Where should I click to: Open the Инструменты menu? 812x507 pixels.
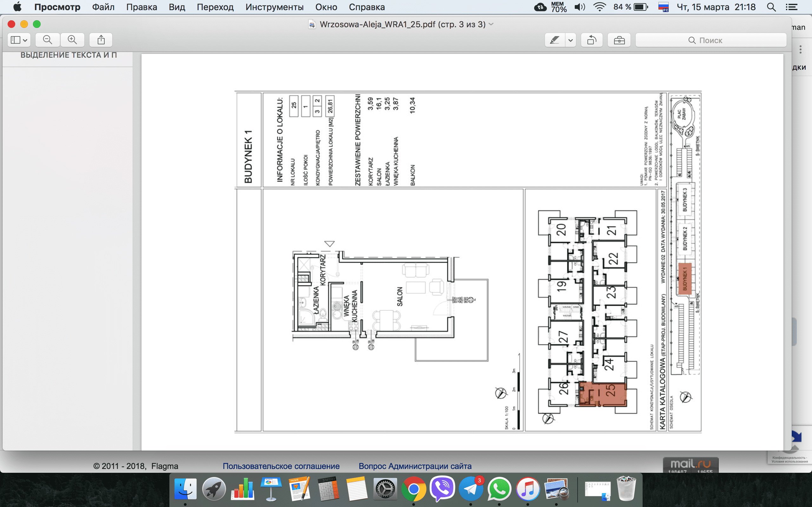274,7
